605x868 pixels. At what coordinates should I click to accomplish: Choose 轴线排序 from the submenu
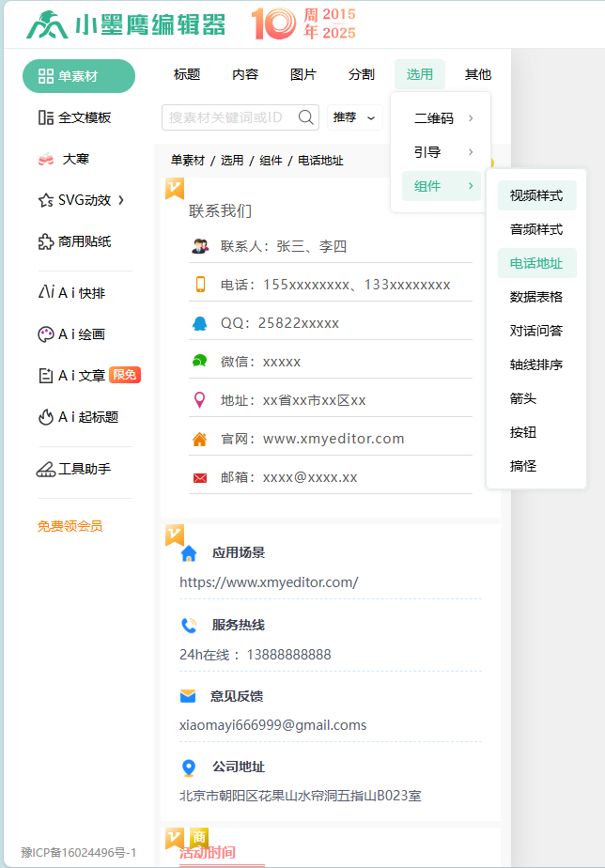tap(536, 364)
